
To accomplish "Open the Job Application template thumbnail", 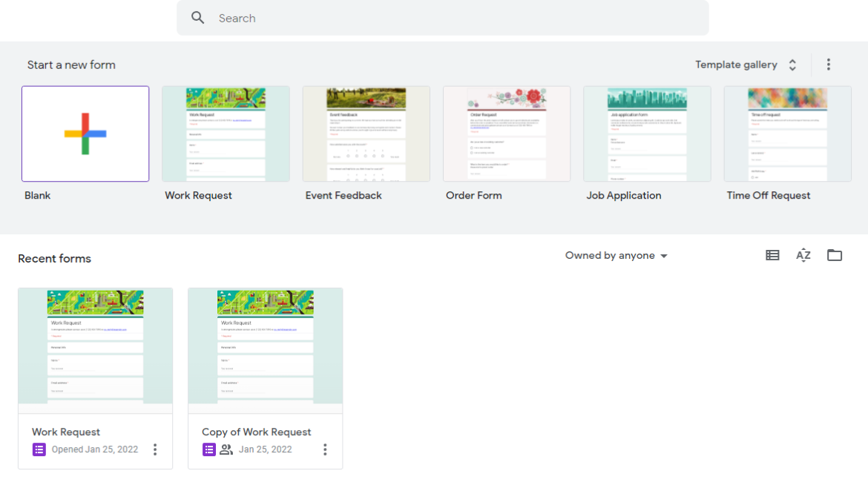I will [647, 133].
